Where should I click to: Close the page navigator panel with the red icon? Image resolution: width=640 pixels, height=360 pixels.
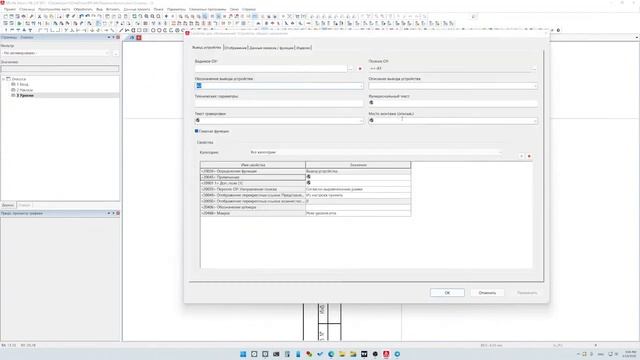(x=118, y=37)
